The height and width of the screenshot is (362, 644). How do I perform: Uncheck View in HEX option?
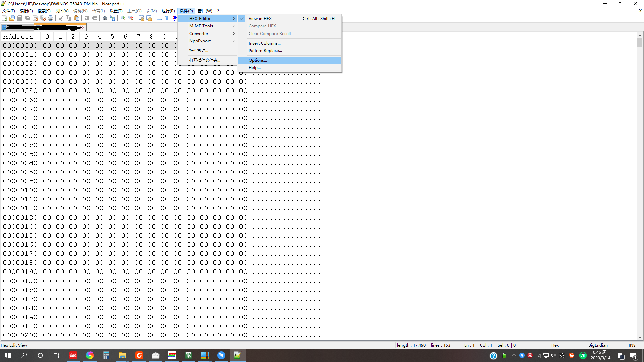point(260,19)
